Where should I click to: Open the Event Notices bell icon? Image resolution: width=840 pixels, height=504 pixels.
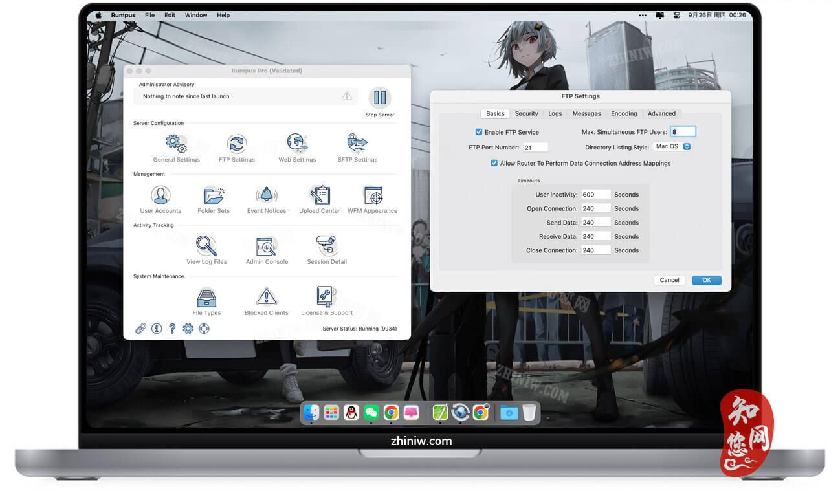coord(266,195)
